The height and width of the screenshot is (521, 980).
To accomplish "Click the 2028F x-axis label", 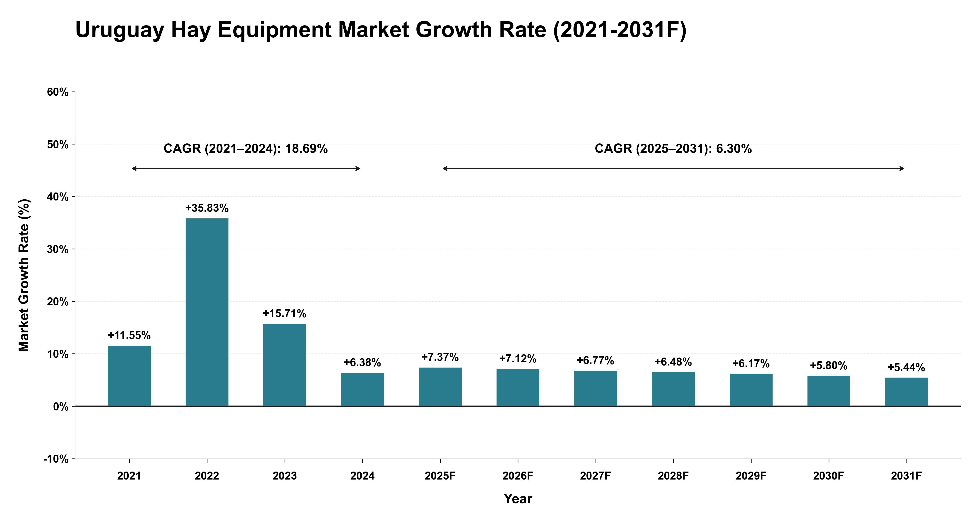I will [673, 476].
